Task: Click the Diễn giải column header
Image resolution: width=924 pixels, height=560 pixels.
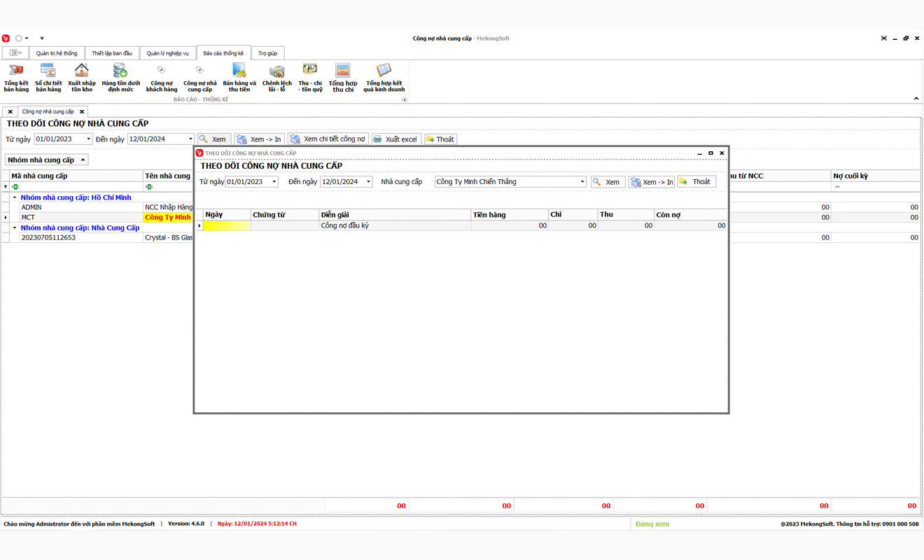Action: click(x=395, y=215)
